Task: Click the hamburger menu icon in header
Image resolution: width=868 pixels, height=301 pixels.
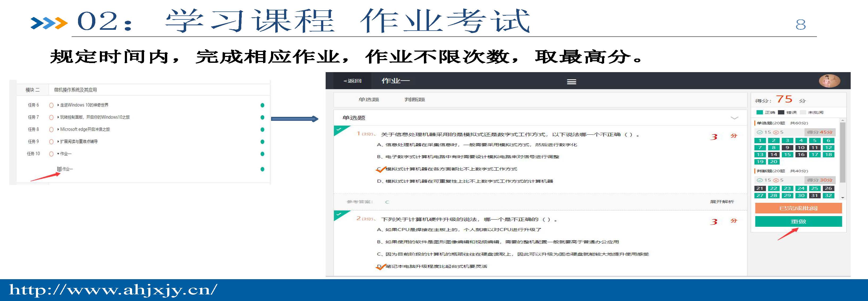Action: (x=571, y=81)
